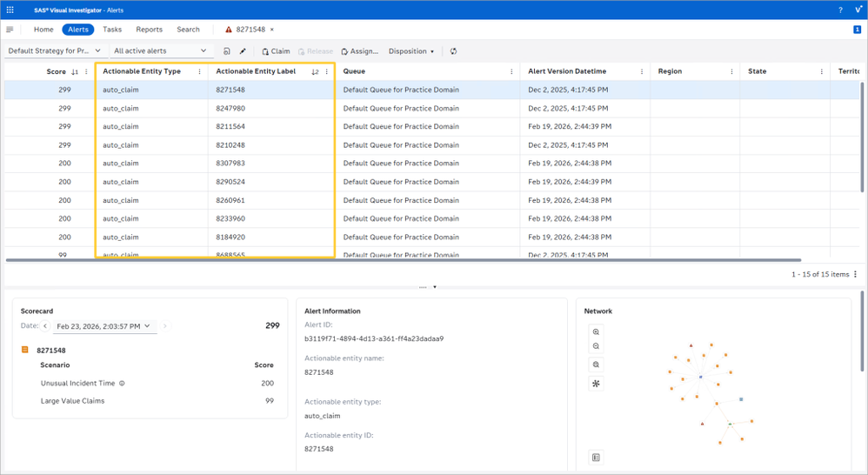
Task: Open Alert Version Datetime column options
Action: pyautogui.click(x=642, y=71)
